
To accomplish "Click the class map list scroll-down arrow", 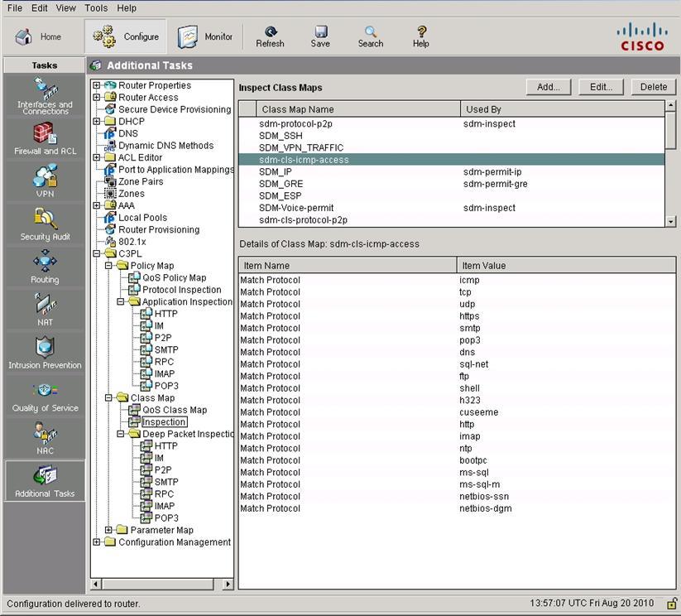I will (x=671, y=222).
